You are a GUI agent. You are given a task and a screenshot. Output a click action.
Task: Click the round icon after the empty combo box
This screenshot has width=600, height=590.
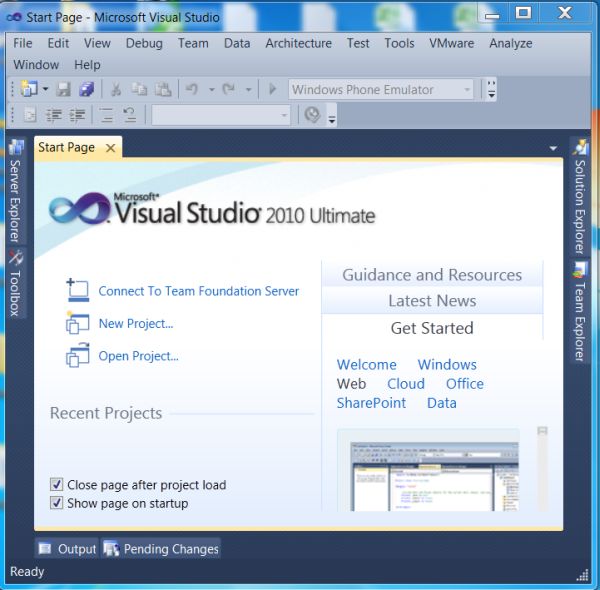coord(312,114)
